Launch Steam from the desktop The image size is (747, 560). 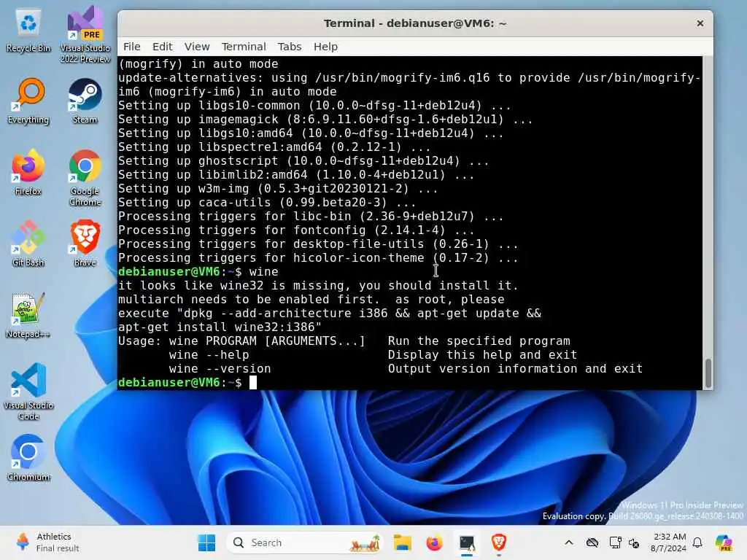pos(85,101)
